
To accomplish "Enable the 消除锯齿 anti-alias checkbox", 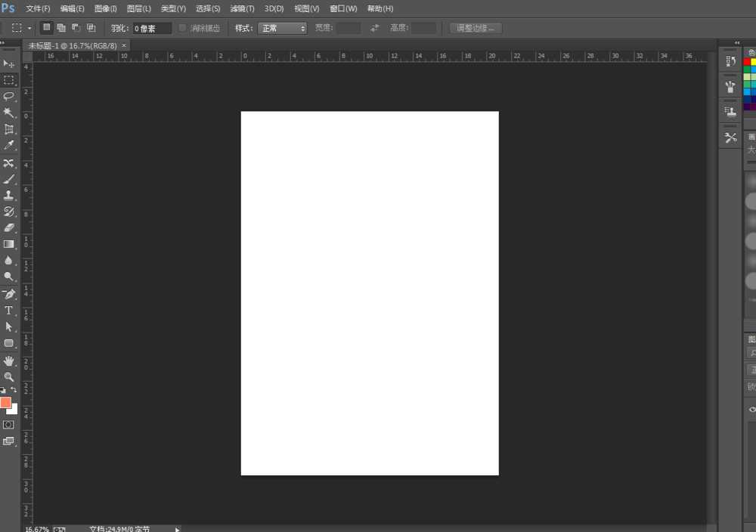I will point(182,28).
